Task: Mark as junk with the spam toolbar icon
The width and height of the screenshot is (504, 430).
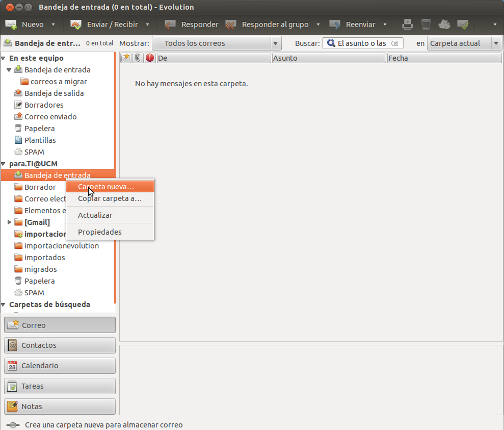Action: click(444, 24)
